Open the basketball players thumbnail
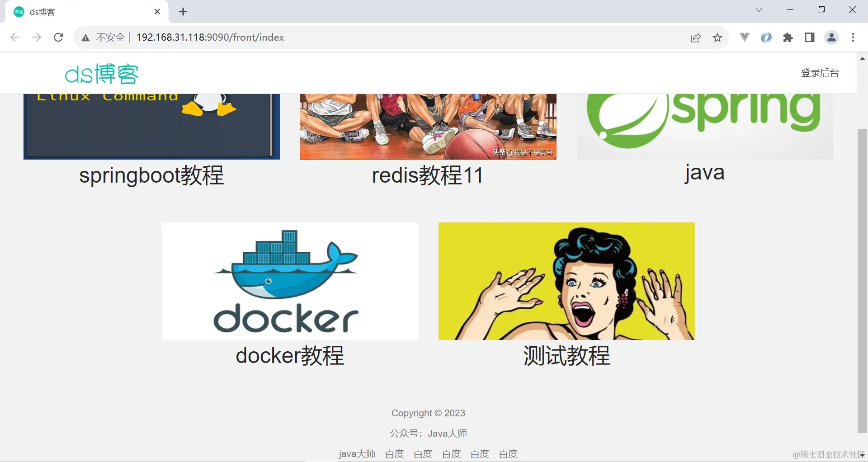The width and height of the screenshot is (868, 462). click(428, 127)
